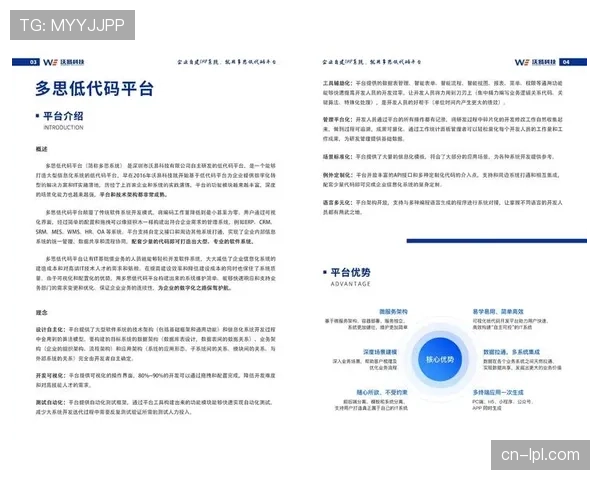This screenshot has width=600, height=480.
Task: Click the 易学易用、简单高效 advantage heading
Action: pyautogui.click(x=498, y=312)
